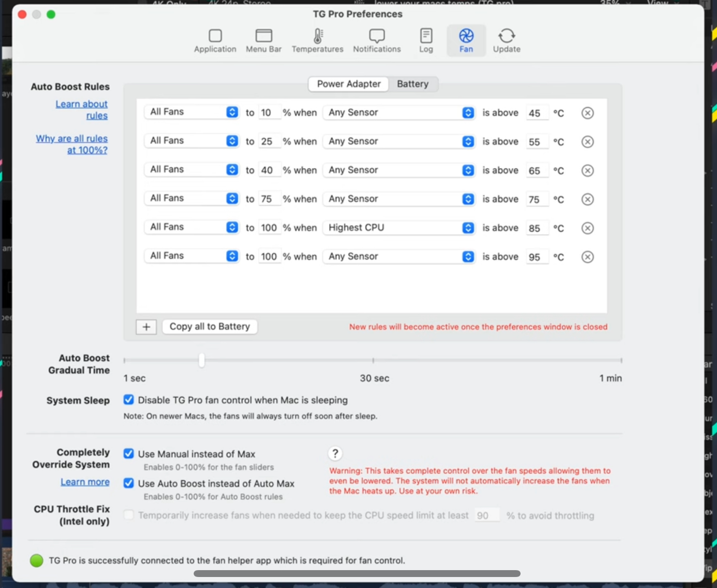Delete the 95 °C rule

coord(587,257)
